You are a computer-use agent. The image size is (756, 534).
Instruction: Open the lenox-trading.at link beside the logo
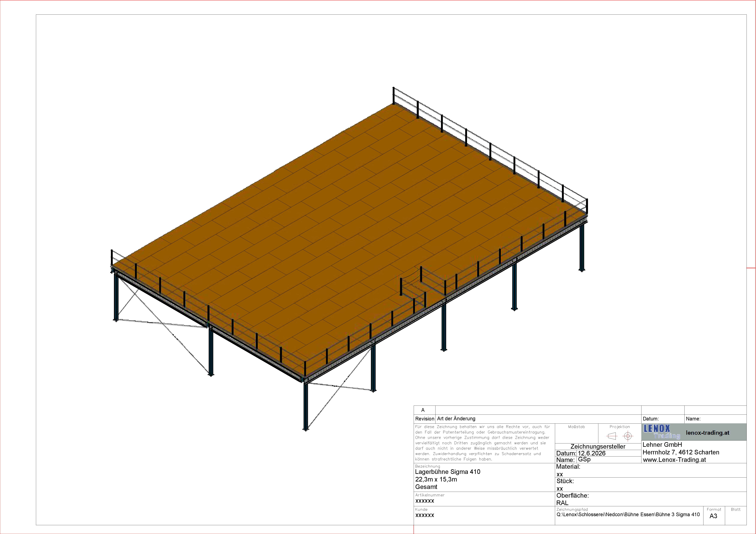tap(708, 433)
